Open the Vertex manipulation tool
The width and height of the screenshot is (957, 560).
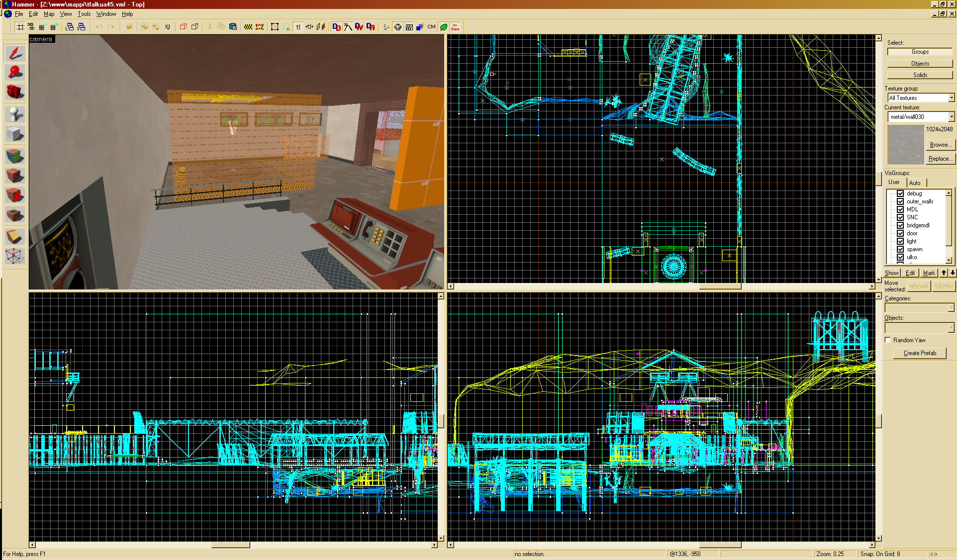coord(15,257)
